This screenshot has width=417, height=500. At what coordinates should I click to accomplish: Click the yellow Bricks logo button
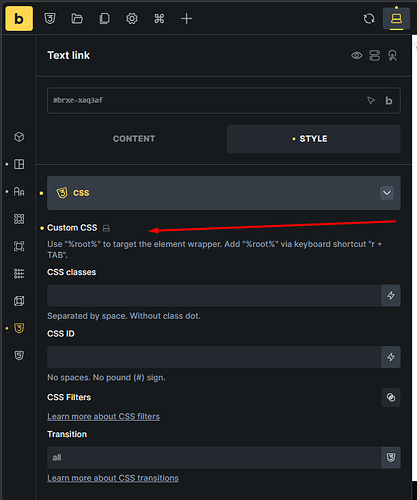(19, 19)
